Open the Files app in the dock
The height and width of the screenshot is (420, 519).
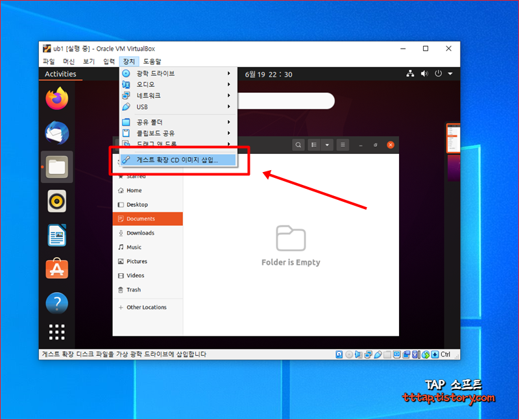coord(57,167)
